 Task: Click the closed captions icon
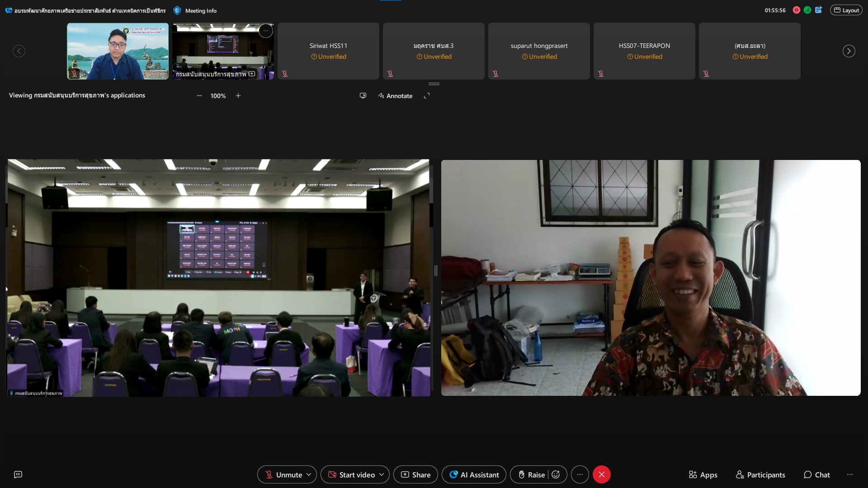pyautogui.click(x=18, y=474)
